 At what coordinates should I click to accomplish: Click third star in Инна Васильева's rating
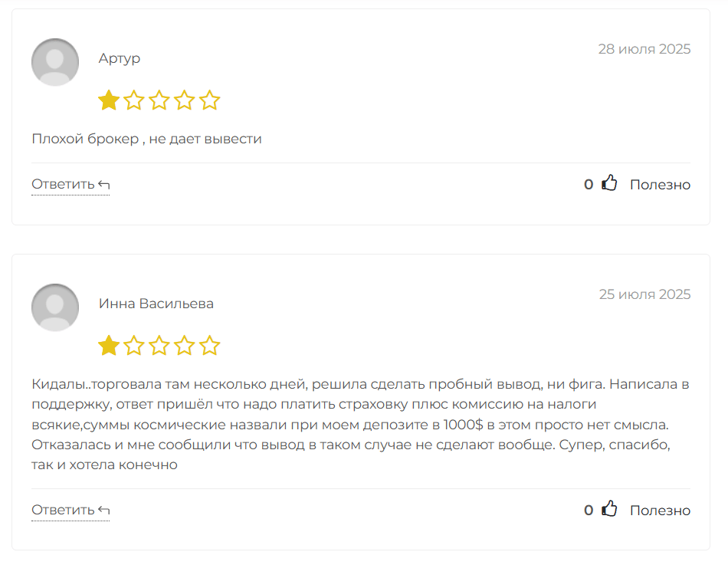(x=159, y=345)
